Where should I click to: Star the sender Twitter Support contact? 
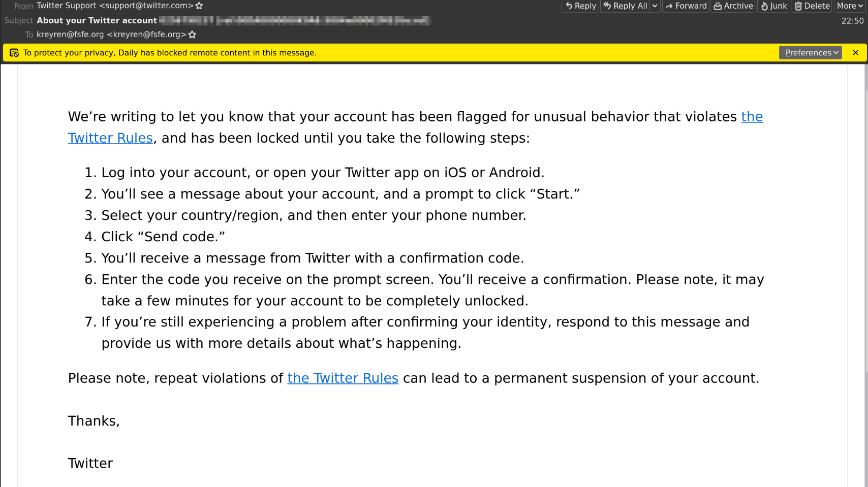point(199,6)
